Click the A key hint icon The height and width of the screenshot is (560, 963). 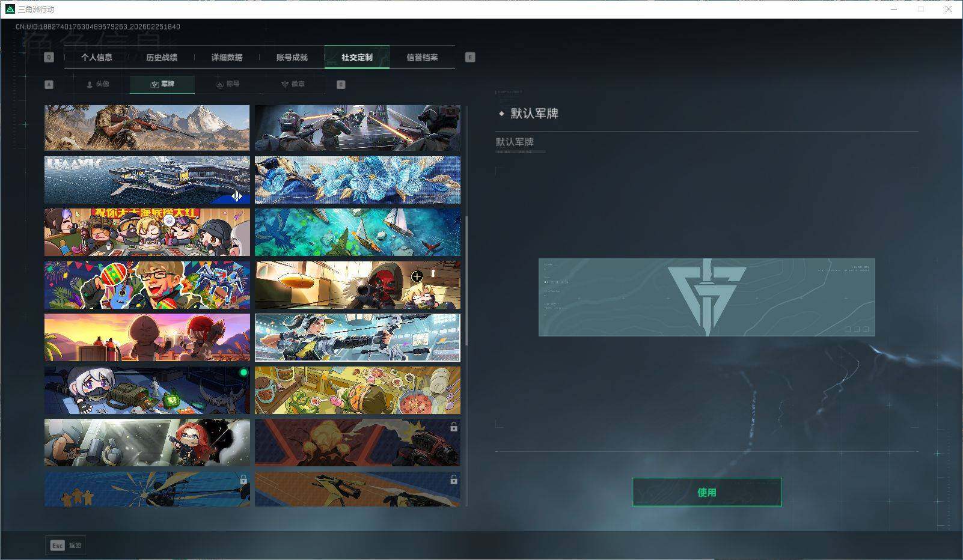pyautogui.click(x=49, y=85)
